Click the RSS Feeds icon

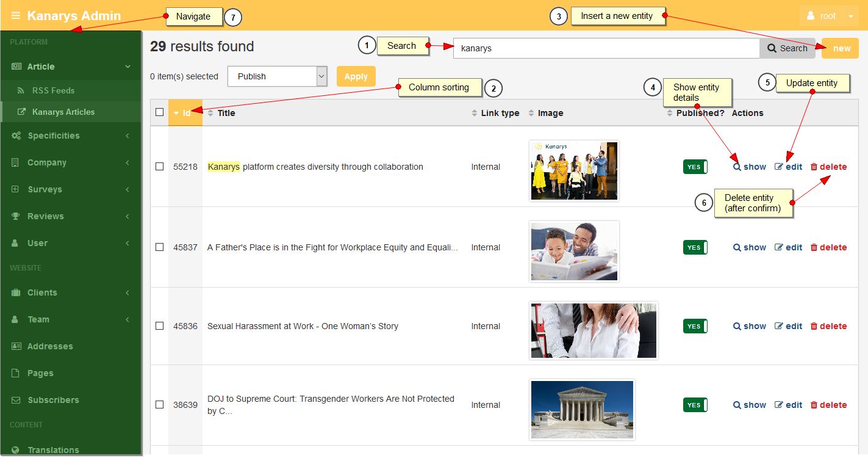point(21,90)
